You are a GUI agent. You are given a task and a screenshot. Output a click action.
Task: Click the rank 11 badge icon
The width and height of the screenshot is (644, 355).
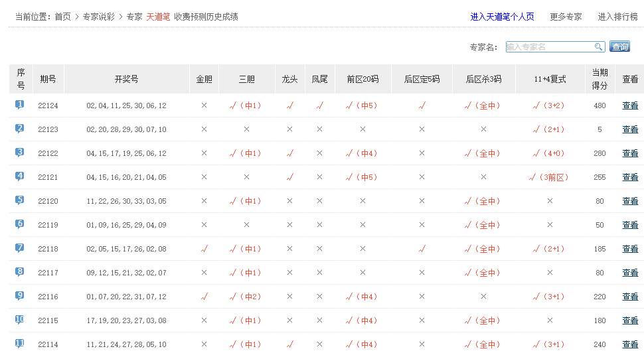tap(20, 344)
